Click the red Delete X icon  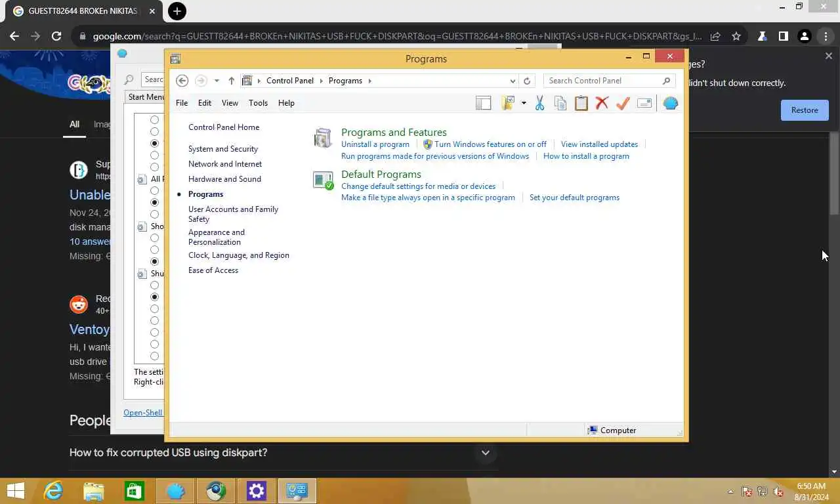pyautogui.click(x=602, y=103)
